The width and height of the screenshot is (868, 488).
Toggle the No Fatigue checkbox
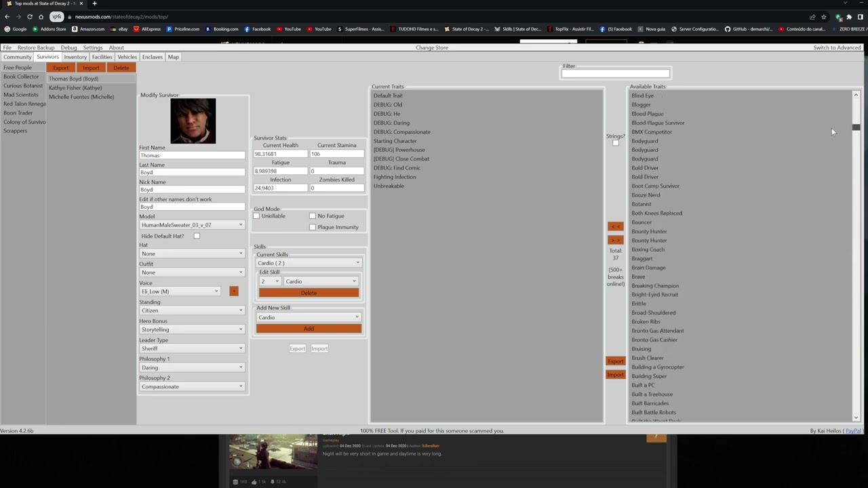click(x=313, y=216)
